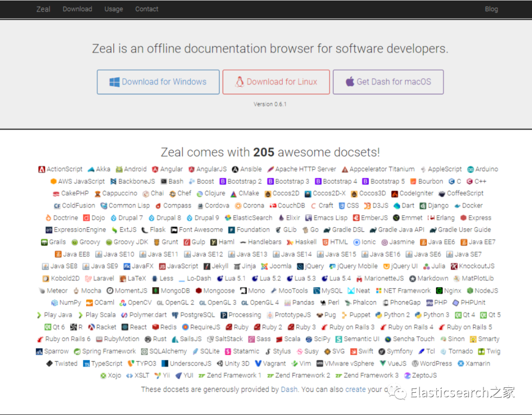This screenshot has width=532, height=415.
Task: Click the Apple logo in Dash button
Action: [350, 81]
